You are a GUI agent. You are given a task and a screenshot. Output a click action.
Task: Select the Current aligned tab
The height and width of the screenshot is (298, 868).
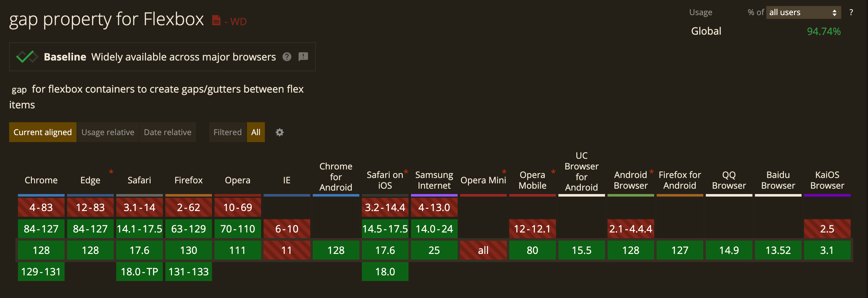(43, 132)
